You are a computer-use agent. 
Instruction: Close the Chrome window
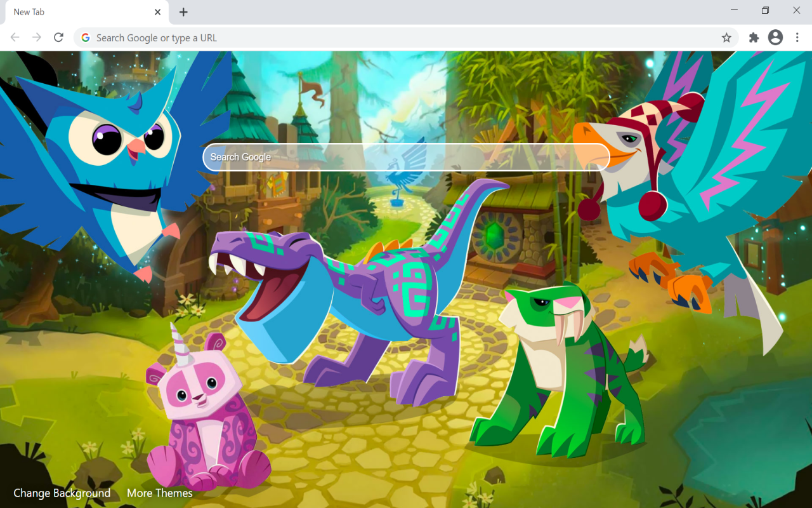coord(797,10)
